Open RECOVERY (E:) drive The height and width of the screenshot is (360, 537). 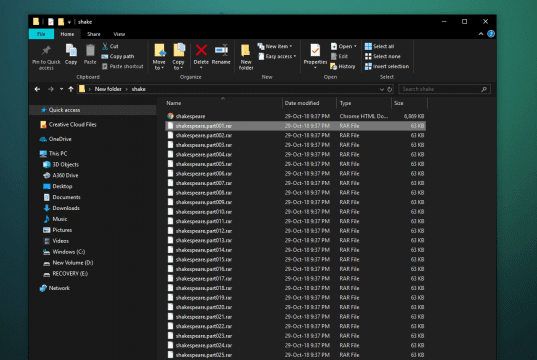[x=65, y=274]
